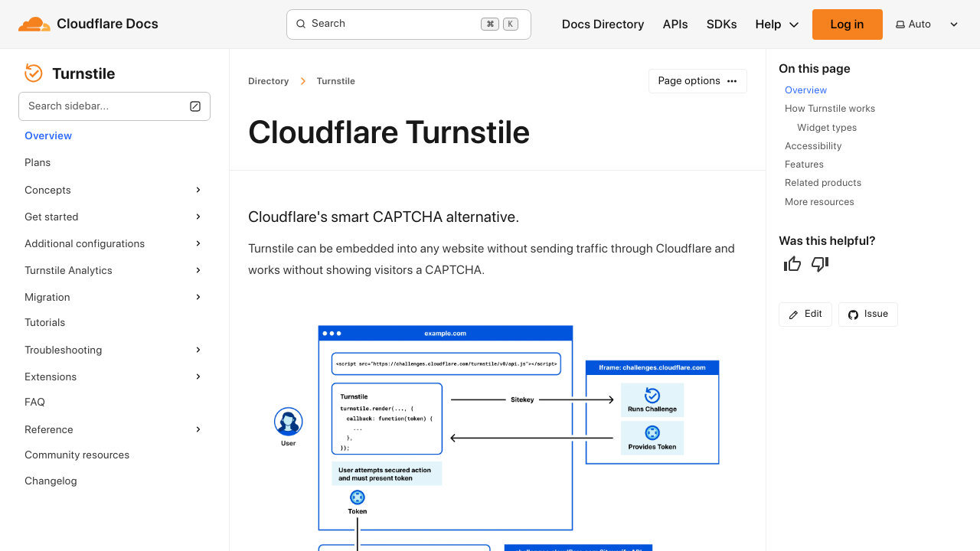
Task: Click the sidebar search filter icon
Action: pos(195,106)
